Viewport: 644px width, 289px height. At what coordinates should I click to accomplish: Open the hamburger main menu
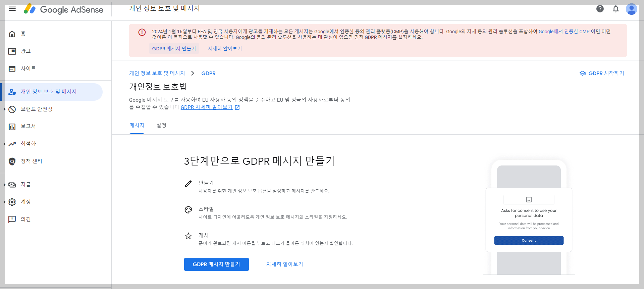pyautogui.click(x=12, y=9)
